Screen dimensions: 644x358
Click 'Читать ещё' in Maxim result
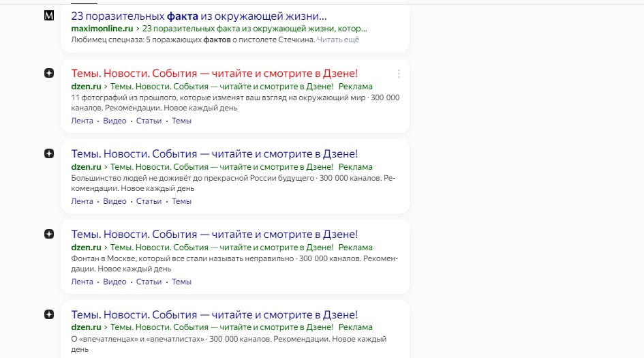[338, 40]
